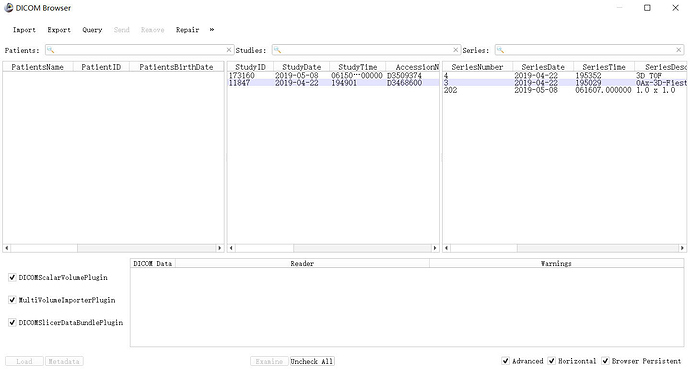Click the Series search magnifier icon
Viewport: 690px width, 372px height.
pos(500,50)
